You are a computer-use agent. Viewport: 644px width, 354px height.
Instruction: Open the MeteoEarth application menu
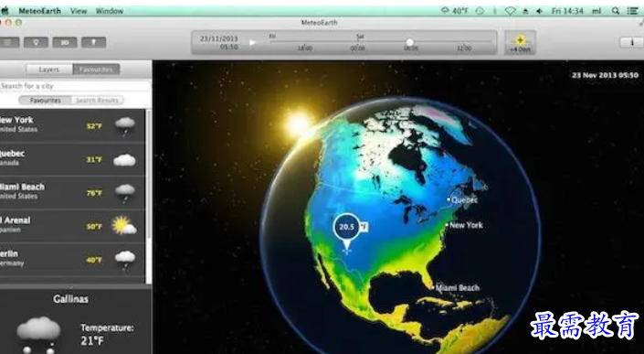(39, 11)
